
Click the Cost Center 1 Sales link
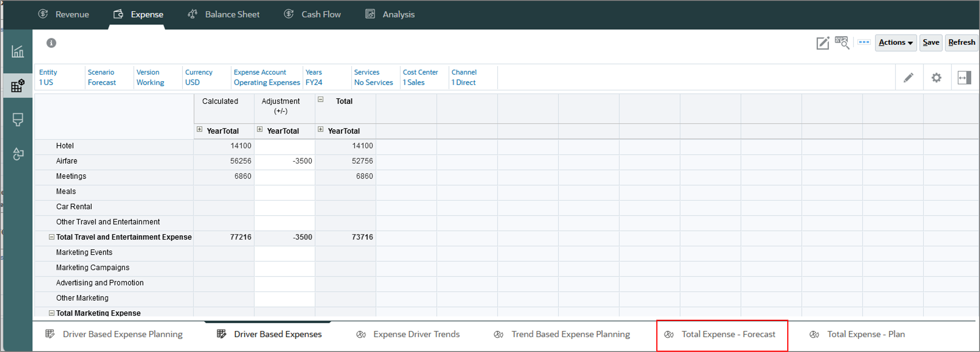[x=420, y=77]
